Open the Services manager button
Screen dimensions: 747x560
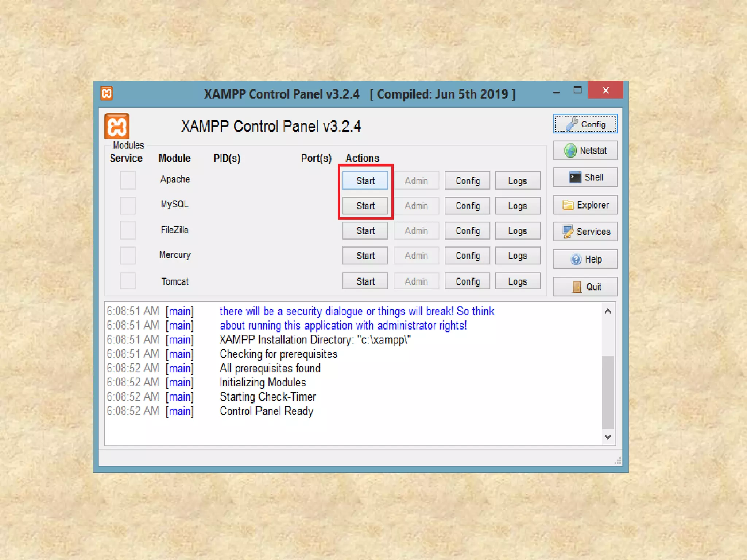tap(585, 232)
